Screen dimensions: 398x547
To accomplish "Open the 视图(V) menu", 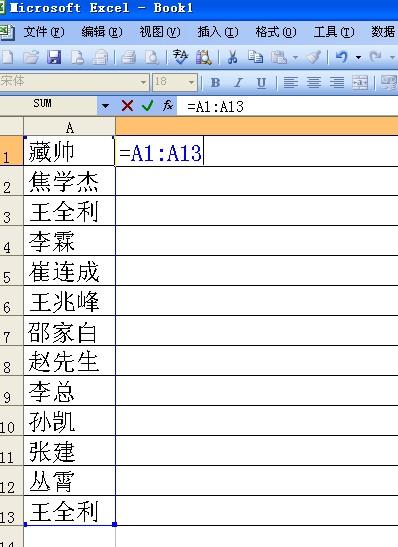I will point(160,32).
